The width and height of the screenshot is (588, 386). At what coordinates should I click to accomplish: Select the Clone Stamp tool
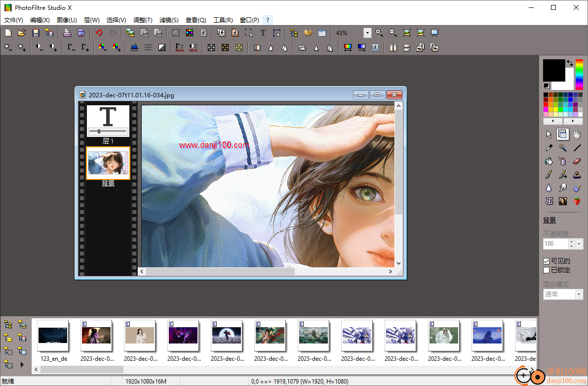[x=577, y=174]
